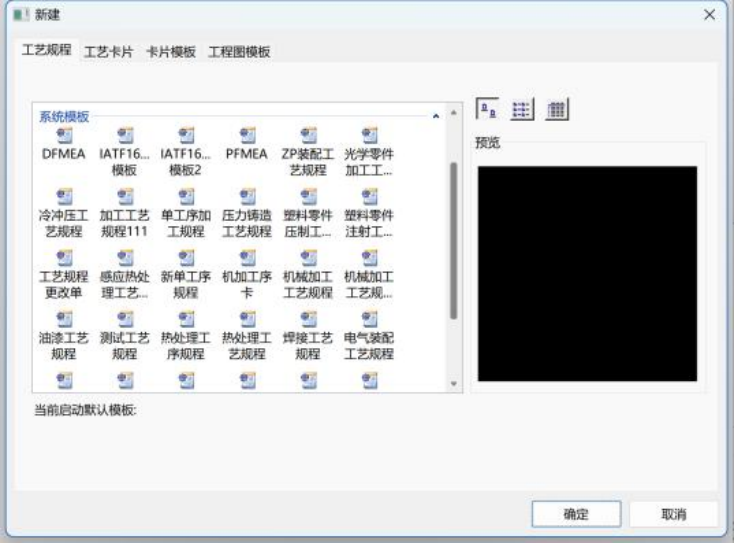
Task: Pick the 冷冲压工艺规程 template icon
Action: [x=63, y=196]
